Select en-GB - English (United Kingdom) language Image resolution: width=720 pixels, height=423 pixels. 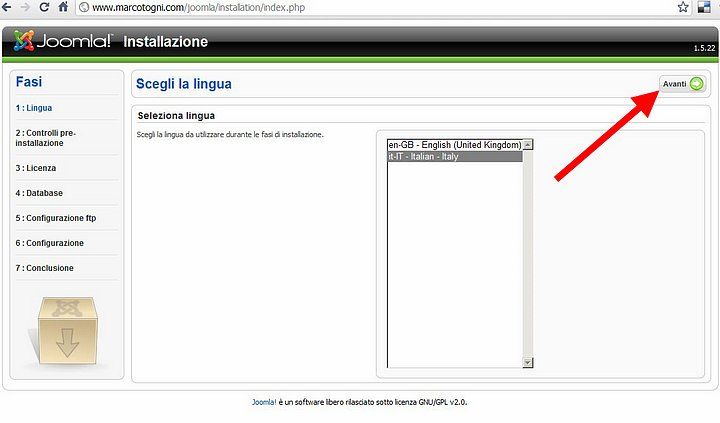455,145
